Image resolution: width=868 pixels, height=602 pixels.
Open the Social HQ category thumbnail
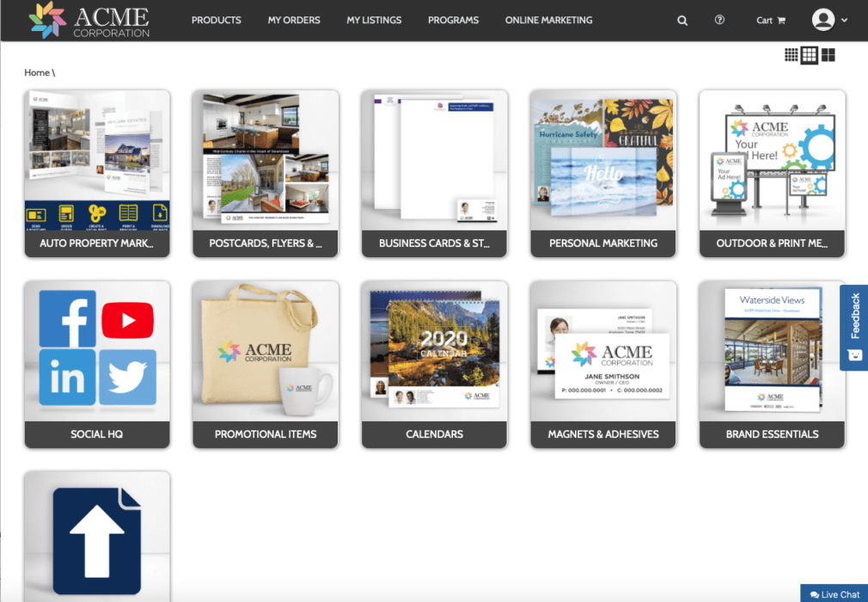(x=96, y=363)
